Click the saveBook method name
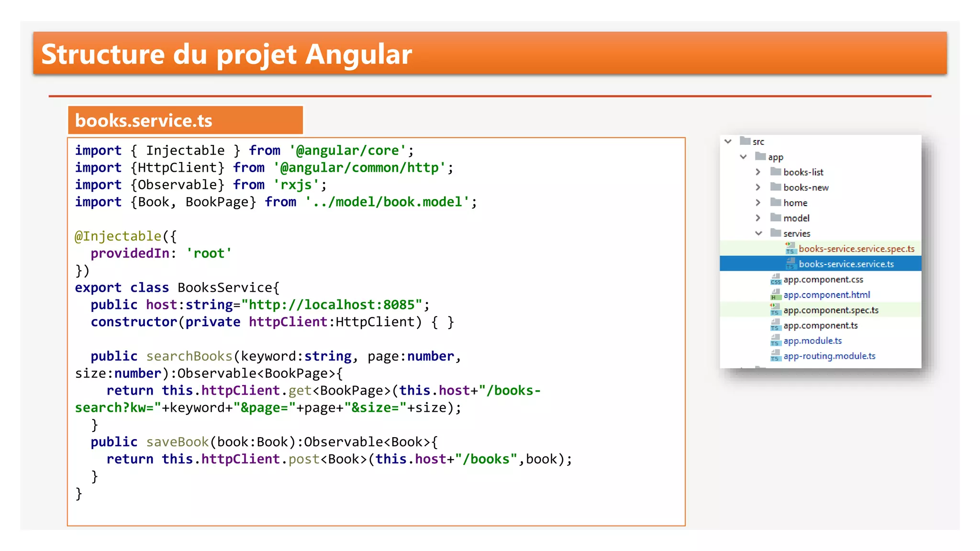The image size is (980, 551). 178,442
